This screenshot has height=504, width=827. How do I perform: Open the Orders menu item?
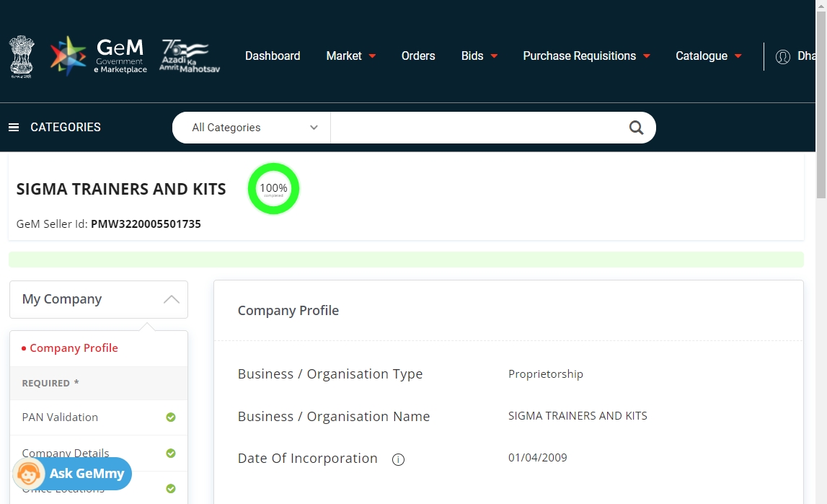418,56
